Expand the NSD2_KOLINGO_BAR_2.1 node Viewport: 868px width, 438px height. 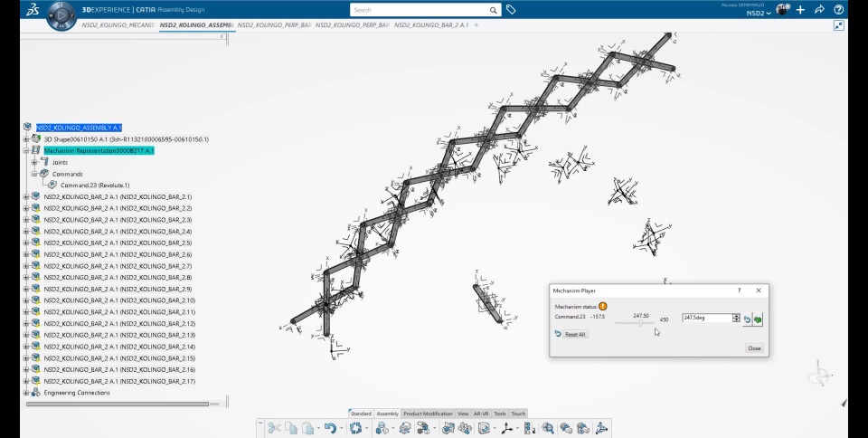(26, 196)
